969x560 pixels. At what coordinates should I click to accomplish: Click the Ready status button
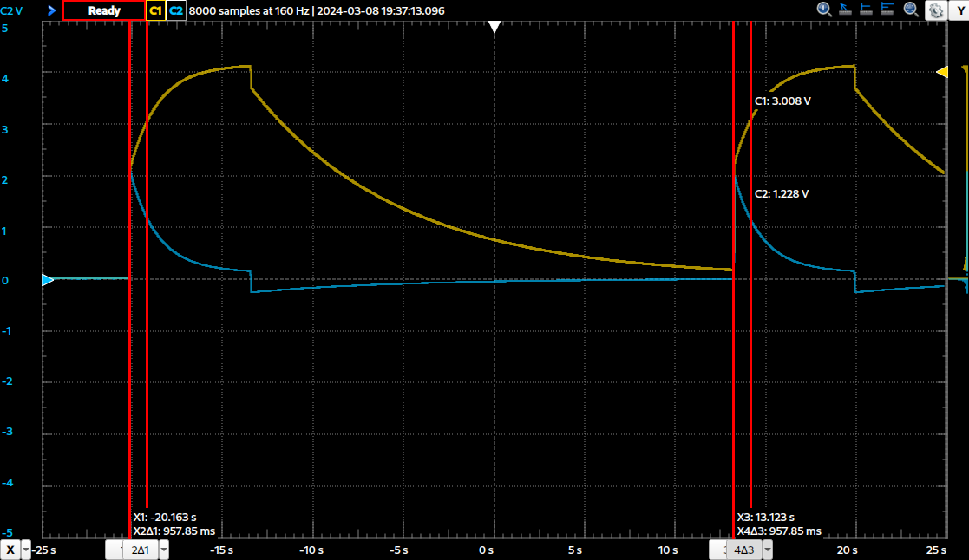tap(104, 10)
